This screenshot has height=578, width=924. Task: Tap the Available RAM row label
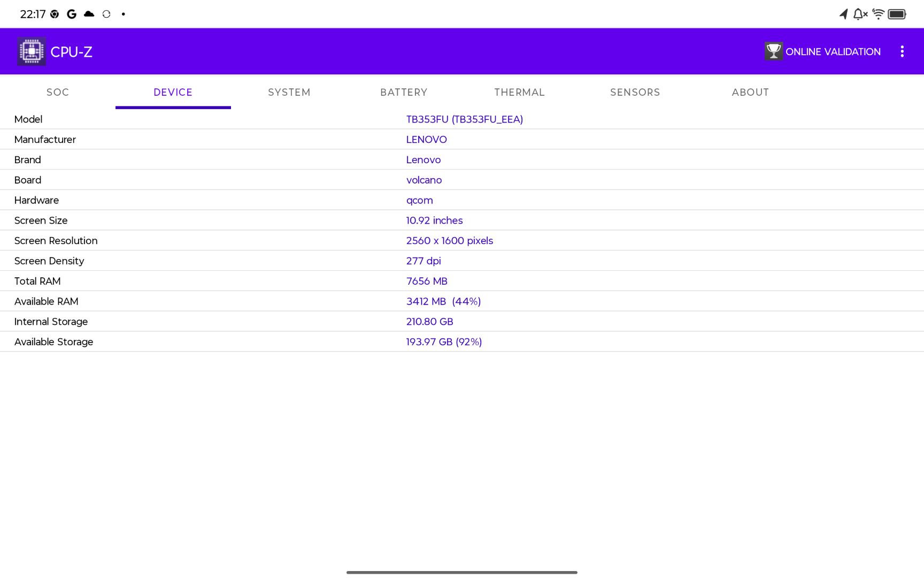[46, 302]
